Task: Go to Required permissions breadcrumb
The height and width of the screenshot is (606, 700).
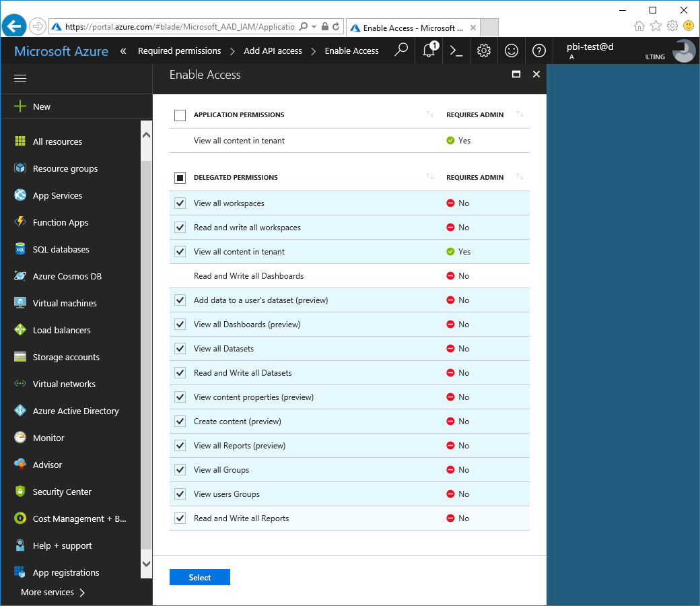Action: tap(180, 51)
